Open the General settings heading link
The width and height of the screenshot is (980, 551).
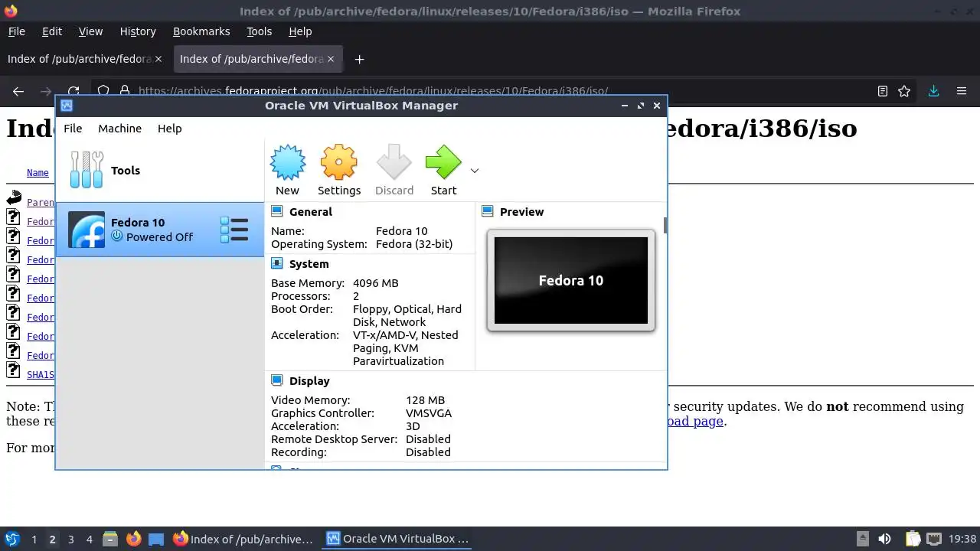coord(311,212)
